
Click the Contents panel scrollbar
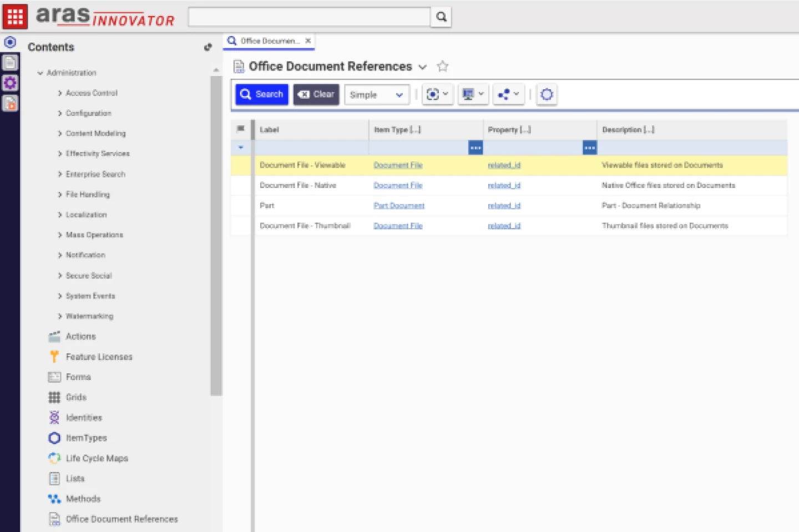click(x=216, y=236)
